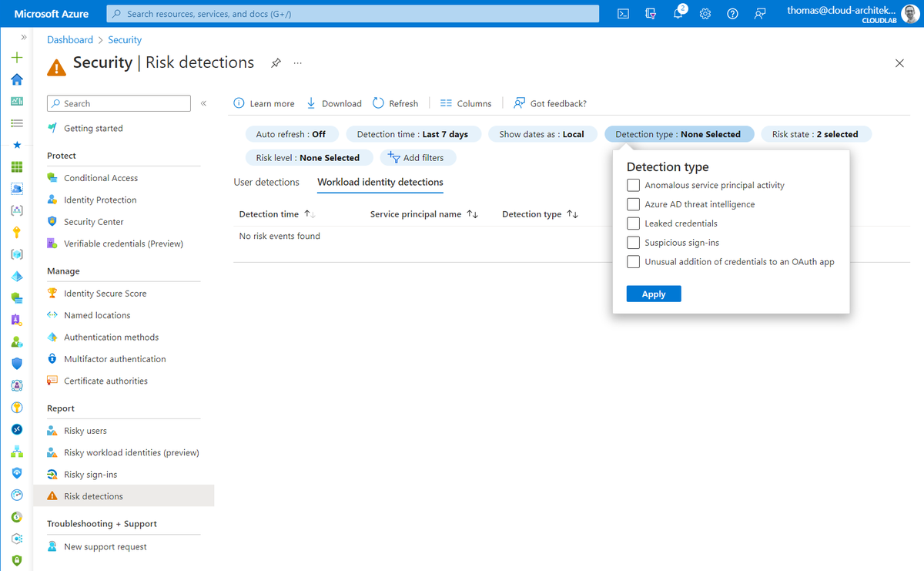
Task: Sort by Detection time column
Action: [x=277, y=214]
